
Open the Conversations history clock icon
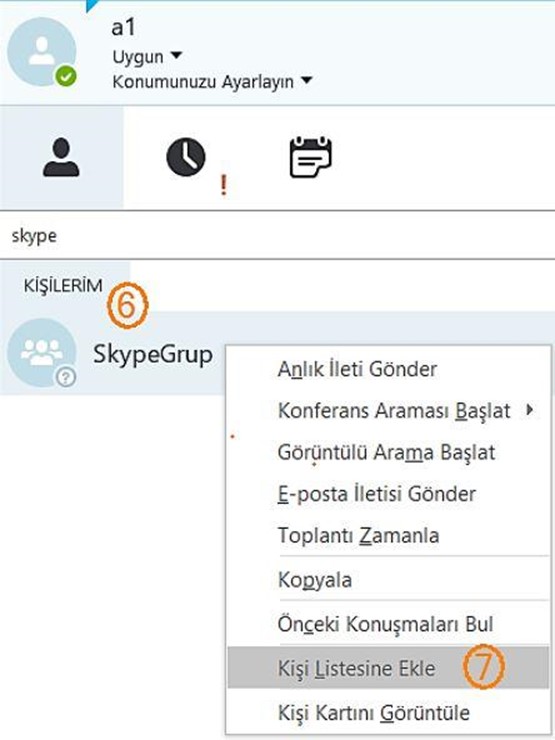pyautogui.click(x=186, y=157)
